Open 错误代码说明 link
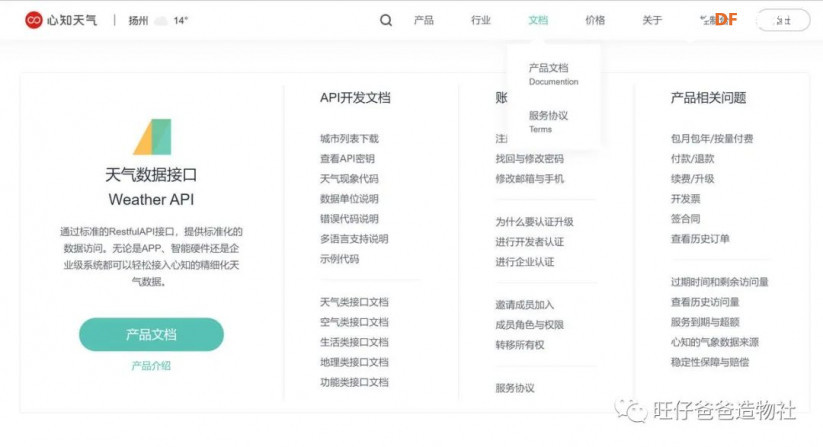 (349, 218)
